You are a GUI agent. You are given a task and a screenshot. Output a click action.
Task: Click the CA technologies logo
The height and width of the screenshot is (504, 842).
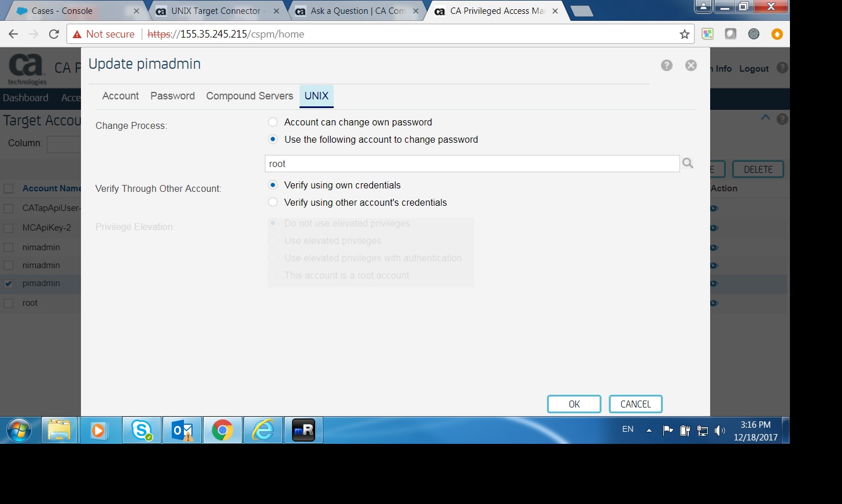coord(27,69)
